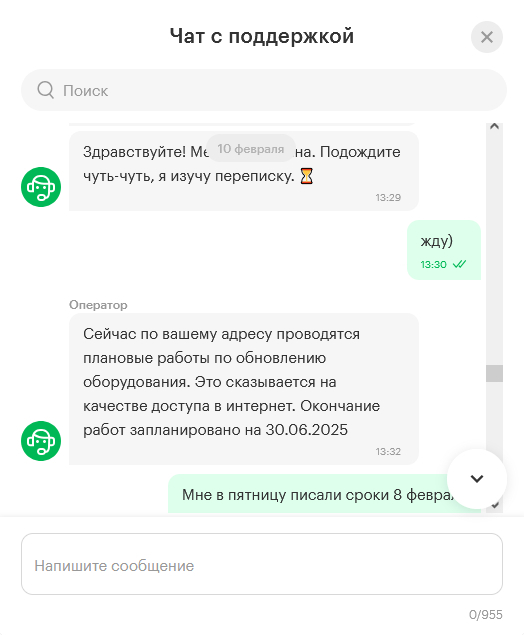Click the Здравствуйте greeting message bubble

point(244,171)
